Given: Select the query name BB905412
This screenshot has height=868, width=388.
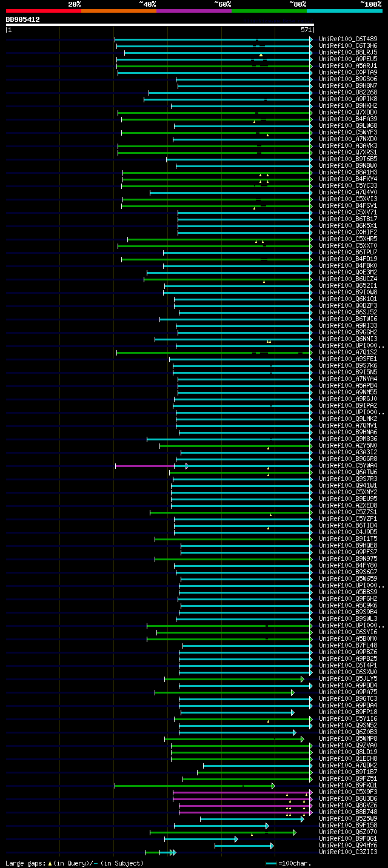Looking at the screenshot, I should [22, 19].
